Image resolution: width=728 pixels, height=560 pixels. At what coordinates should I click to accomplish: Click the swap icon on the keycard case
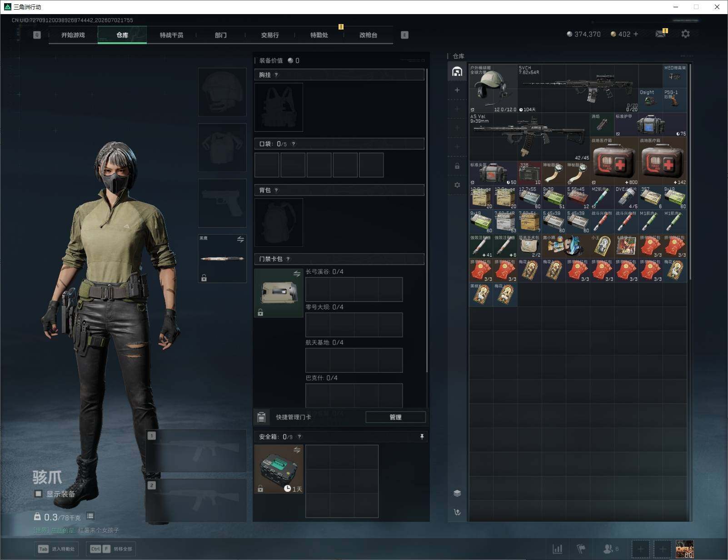click(x=297, y=274)
